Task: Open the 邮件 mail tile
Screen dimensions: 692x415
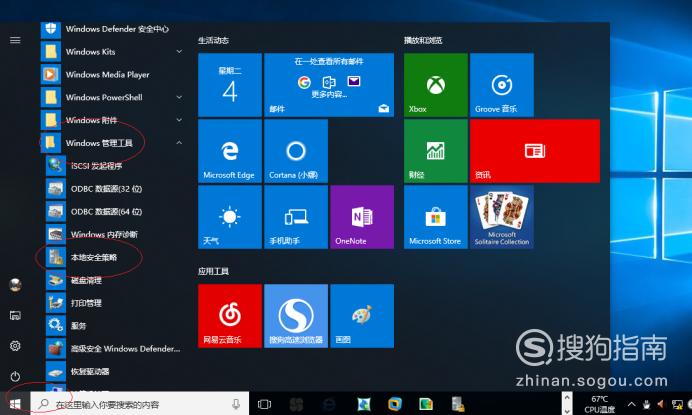Action: coord(329,85)
